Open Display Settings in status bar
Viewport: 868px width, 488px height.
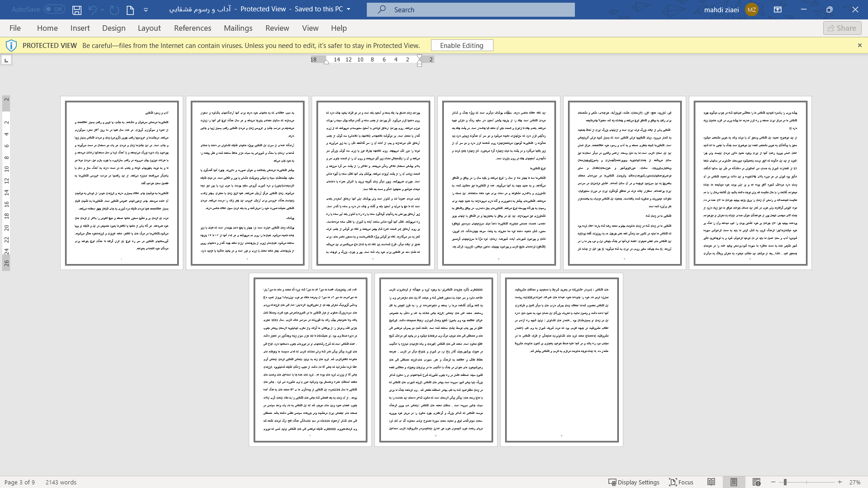click(634, 482)
